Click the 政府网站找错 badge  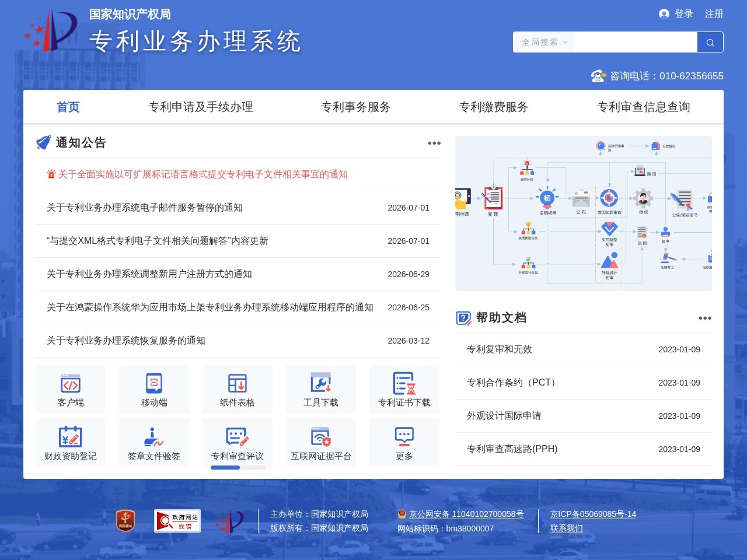pos(177,521)
